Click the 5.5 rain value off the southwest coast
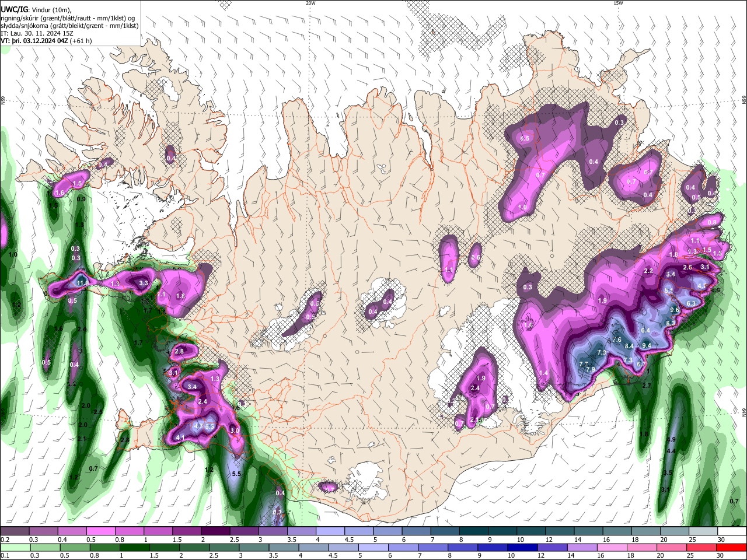Image resolution: width=747 pixels, height=560 pixels. (x=236, y=474)
